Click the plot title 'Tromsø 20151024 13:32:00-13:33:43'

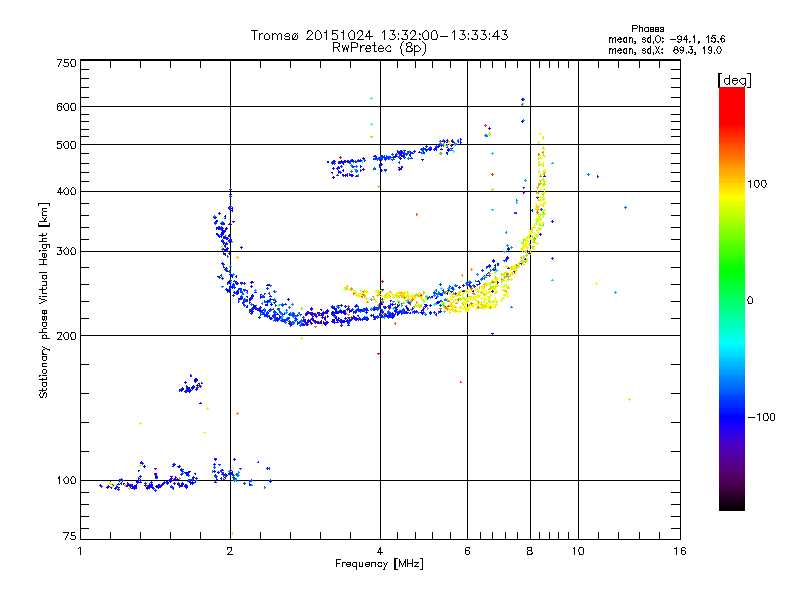click(x=380, y=35)
